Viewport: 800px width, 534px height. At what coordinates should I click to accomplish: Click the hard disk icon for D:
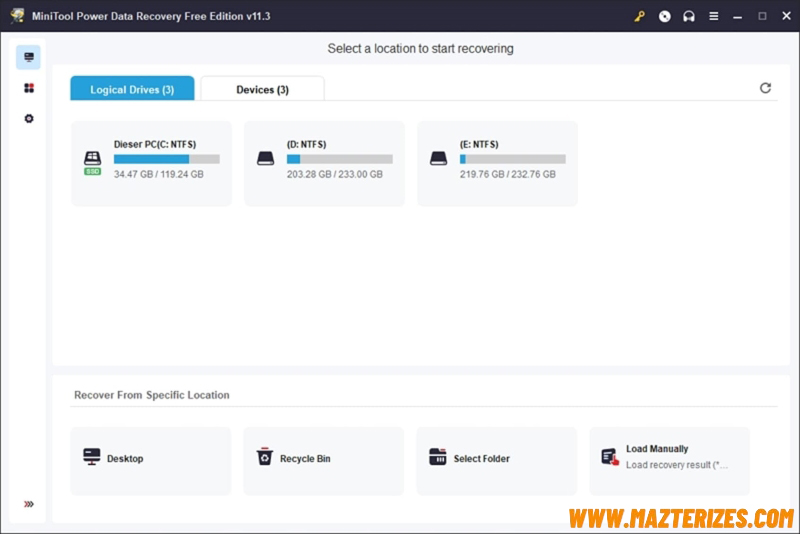point(265,159)
